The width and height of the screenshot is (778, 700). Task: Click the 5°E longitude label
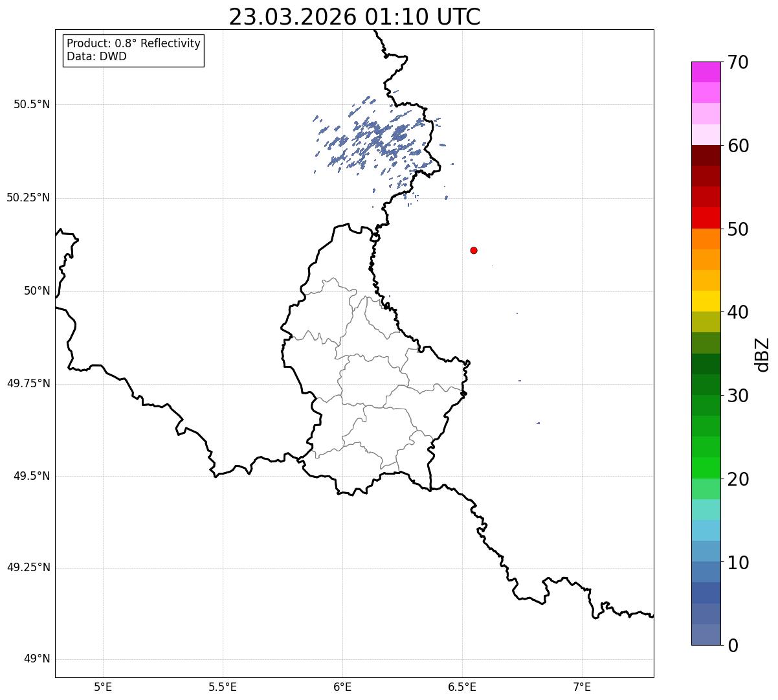click(103, 686)
